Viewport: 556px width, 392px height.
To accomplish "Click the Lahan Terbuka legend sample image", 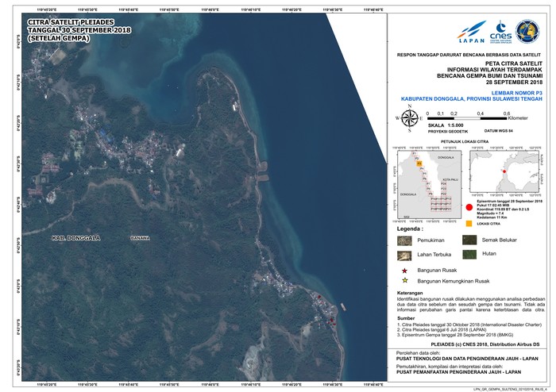I will point(404,255).
